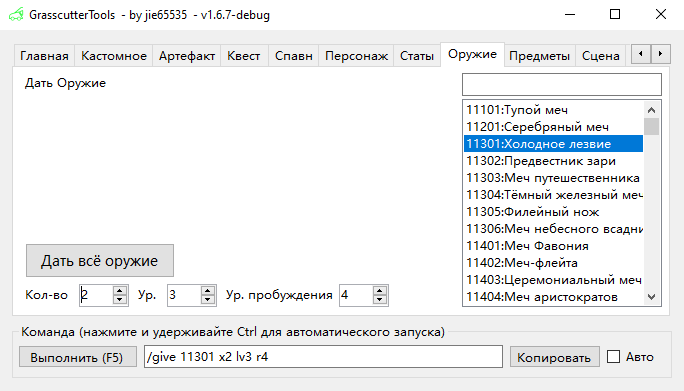Select the Оружие tab
The height and width of the screenshot is (391, 684).
472,55
